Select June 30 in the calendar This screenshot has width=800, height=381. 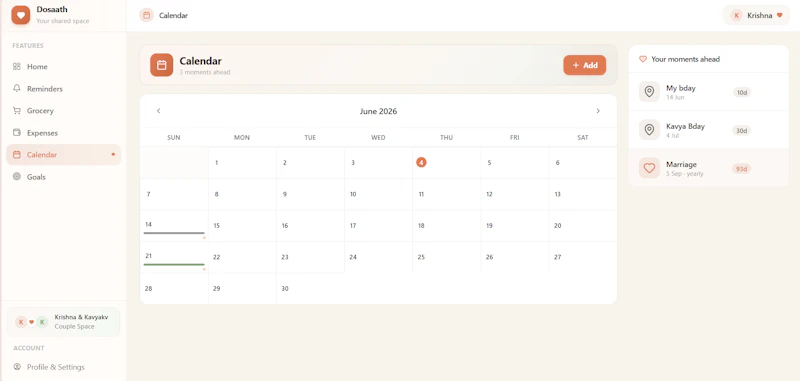coord(310,289)
